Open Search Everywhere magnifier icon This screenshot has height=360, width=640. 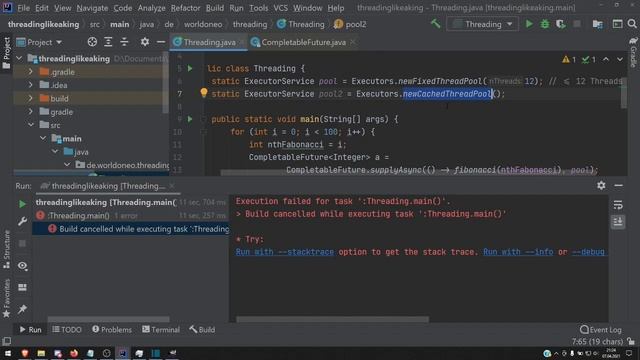click(632, 24)
